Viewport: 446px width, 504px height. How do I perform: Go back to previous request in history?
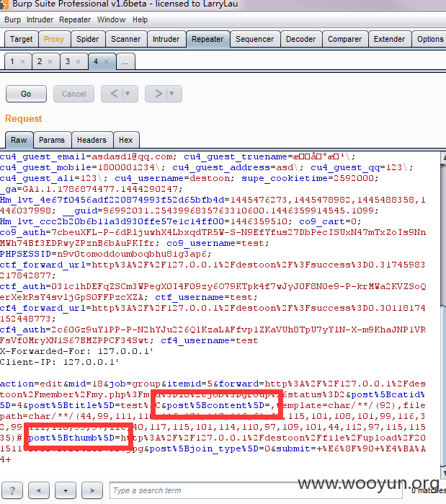[x=113, y=94]
